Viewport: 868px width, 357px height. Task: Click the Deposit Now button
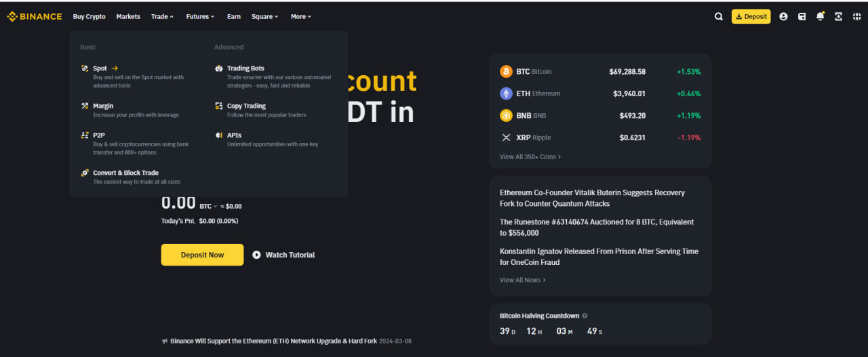(x=202, y=255)
